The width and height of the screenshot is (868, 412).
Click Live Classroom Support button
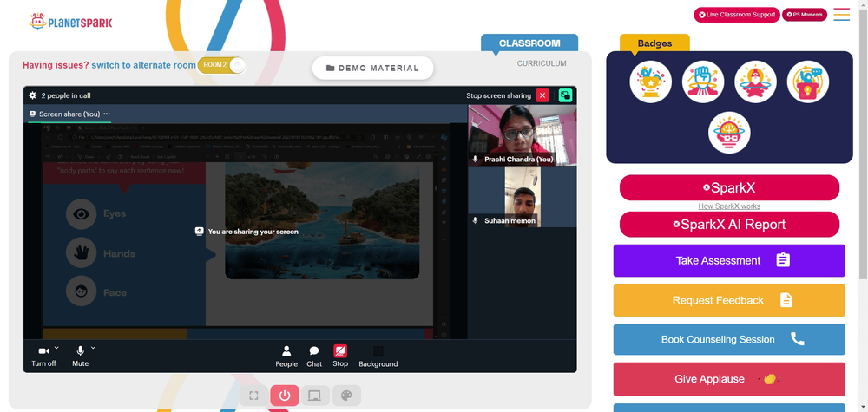(x=737, y=15)
